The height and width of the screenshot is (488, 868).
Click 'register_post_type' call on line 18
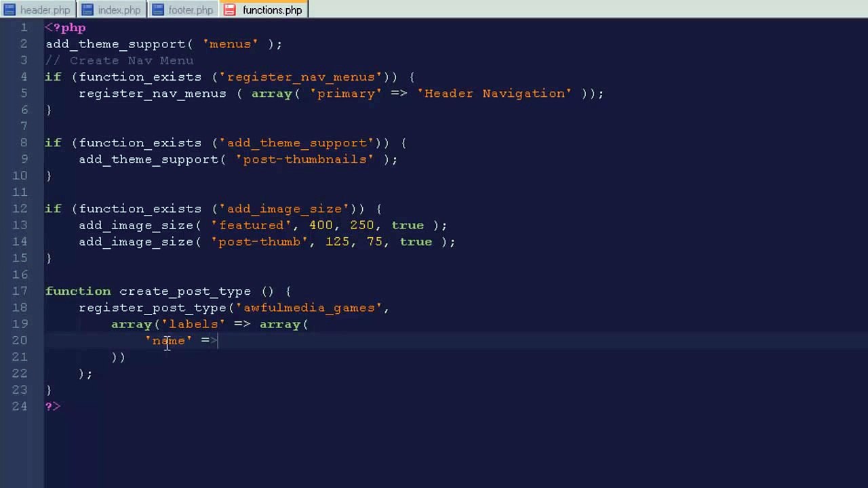point(152,308)
